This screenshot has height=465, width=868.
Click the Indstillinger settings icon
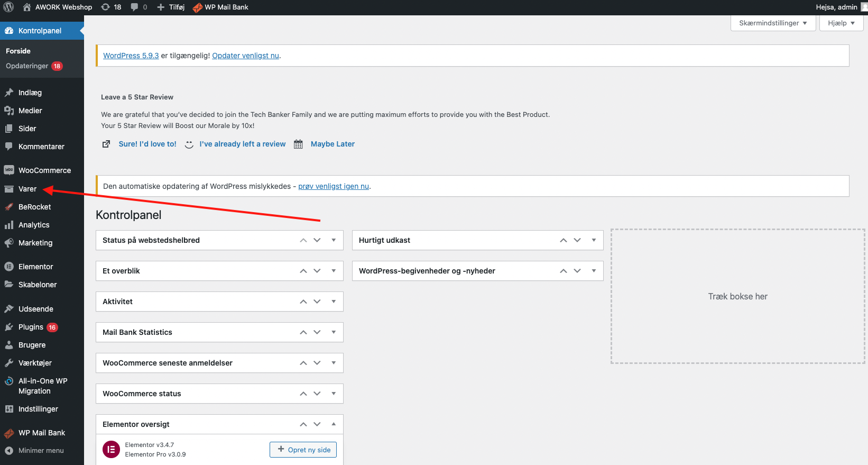click(x=9, y=409)
